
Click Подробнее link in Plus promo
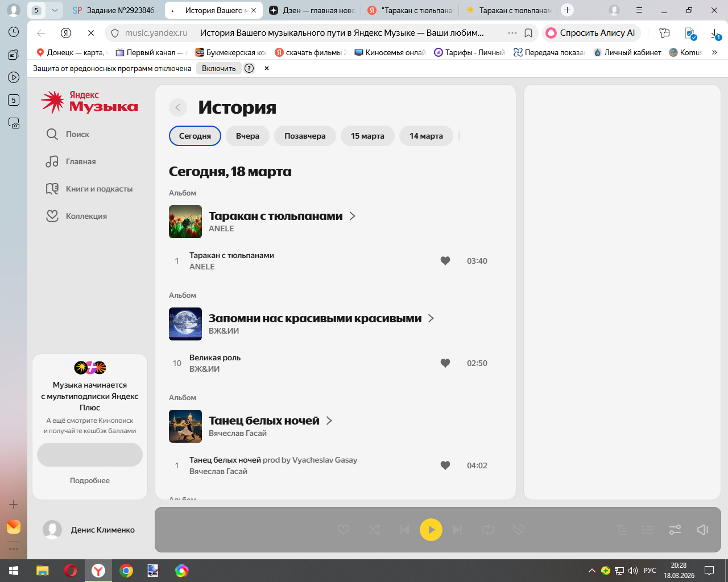click(90, 480)
